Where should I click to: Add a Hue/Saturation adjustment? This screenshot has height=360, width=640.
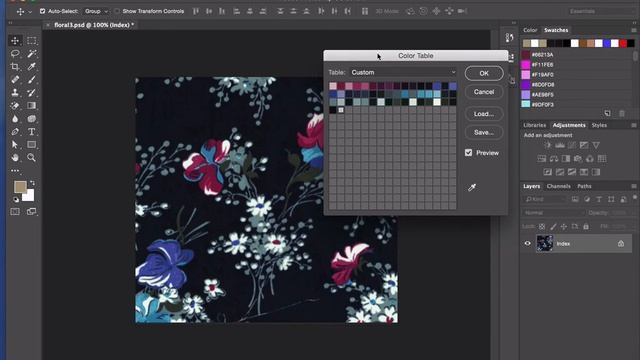(542, 158)
